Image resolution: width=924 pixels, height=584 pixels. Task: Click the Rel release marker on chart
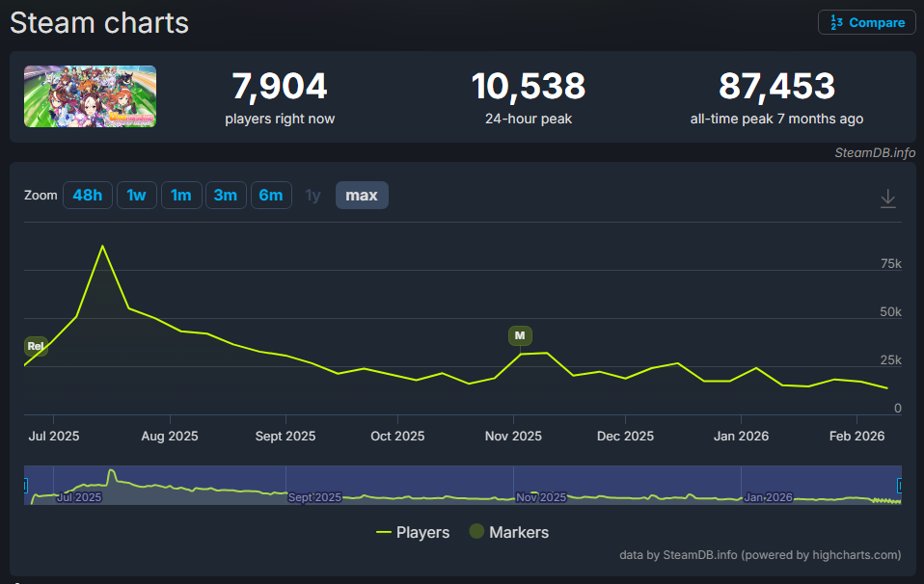[36, 346]
